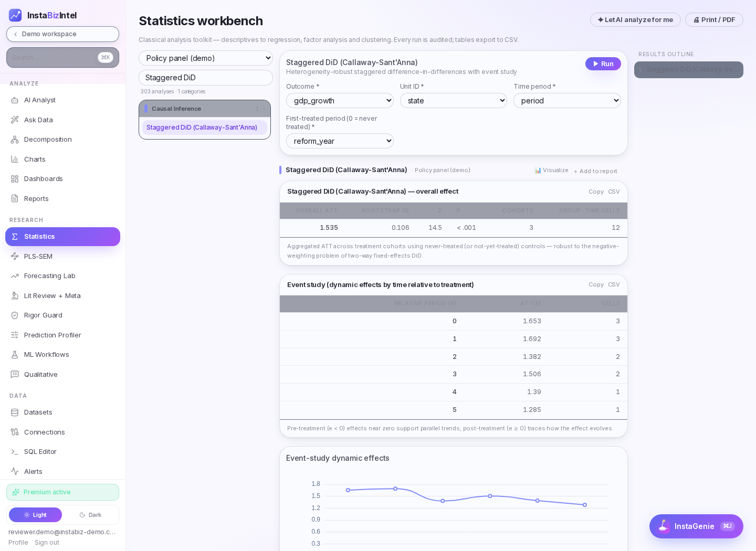Collapse the Causal Inference category
Image resolution: width=756 pixels, height=551 pixels.
coord(205,109)
